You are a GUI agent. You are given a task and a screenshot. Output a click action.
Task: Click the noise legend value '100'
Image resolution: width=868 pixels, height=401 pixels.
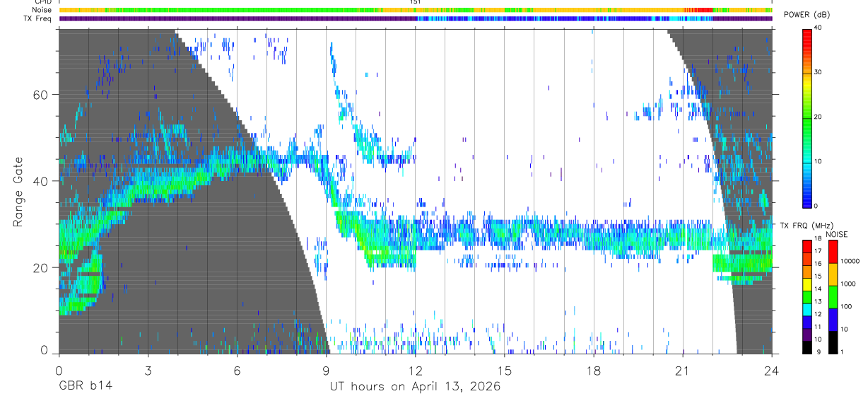(848, 306)
